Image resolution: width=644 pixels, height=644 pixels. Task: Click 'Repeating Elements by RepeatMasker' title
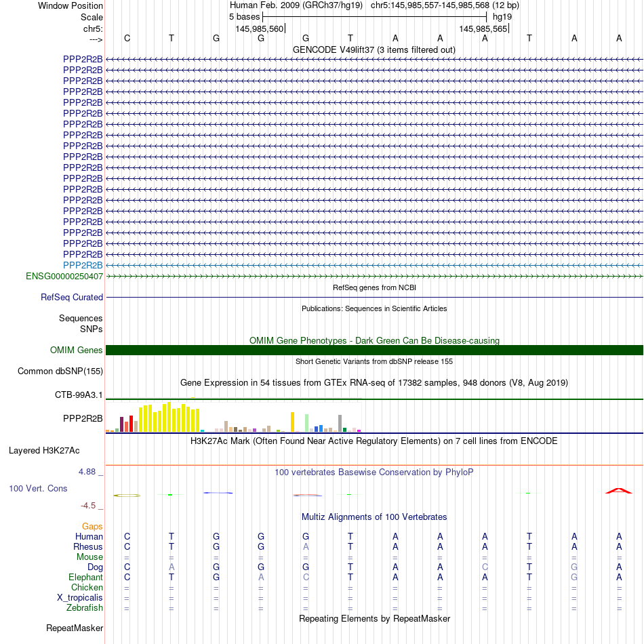coord(374,619)
